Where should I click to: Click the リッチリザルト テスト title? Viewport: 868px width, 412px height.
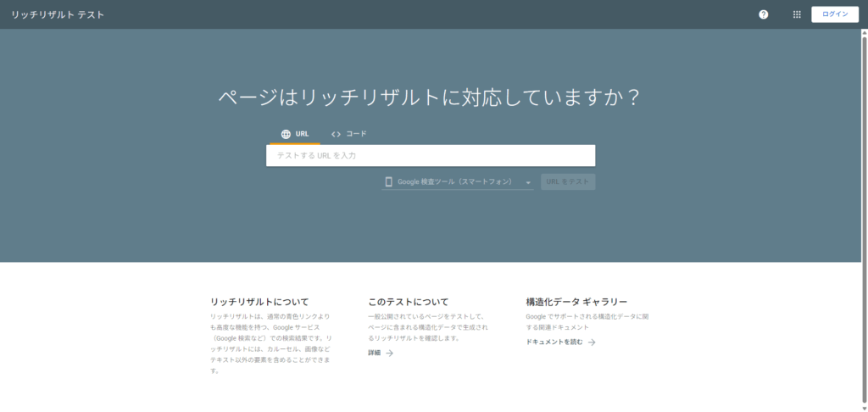(x=58, y=15)
